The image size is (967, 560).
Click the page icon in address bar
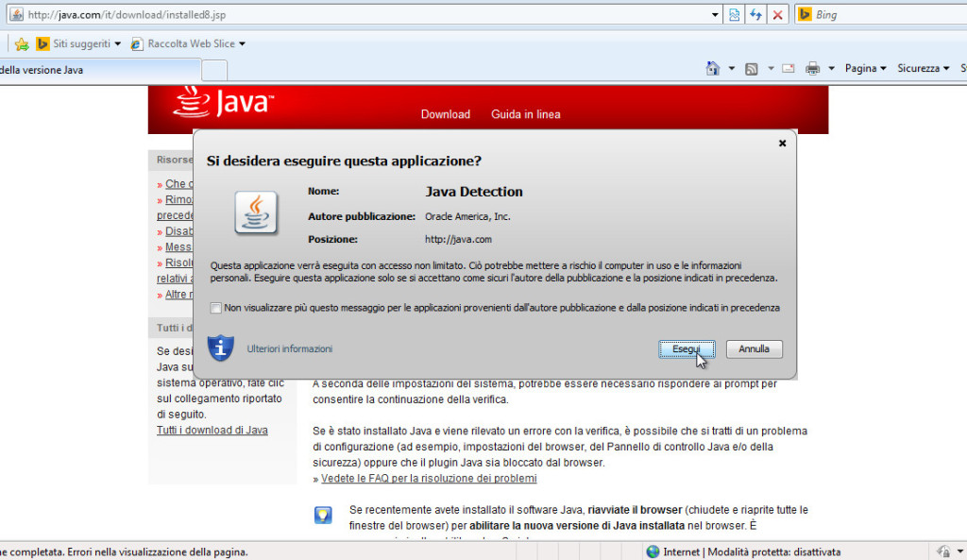coord(17,15)
